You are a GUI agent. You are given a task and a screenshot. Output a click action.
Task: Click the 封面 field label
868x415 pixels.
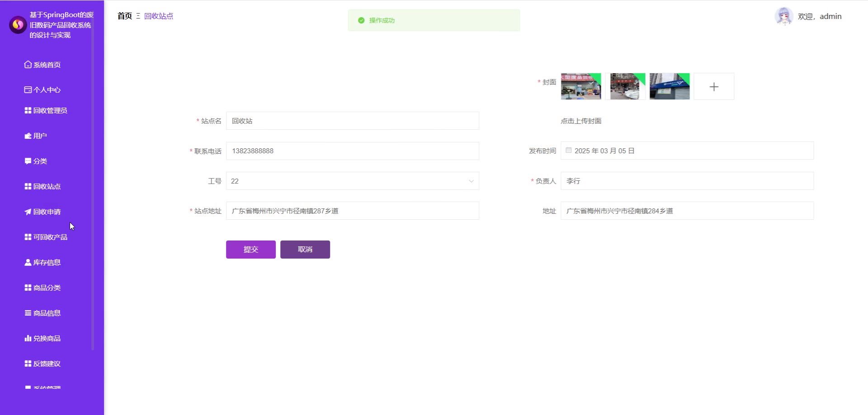tap(549, 82)
